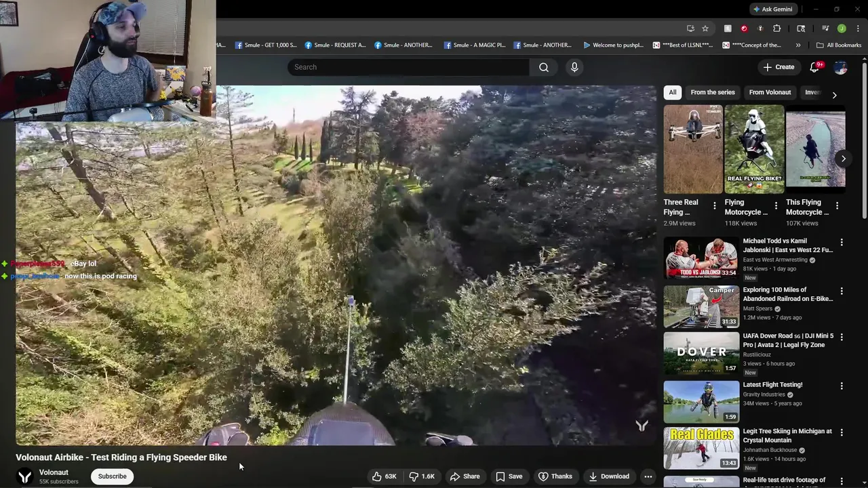
Task: Click Chrome search tabs side panel icon
Action: (801, 28)
